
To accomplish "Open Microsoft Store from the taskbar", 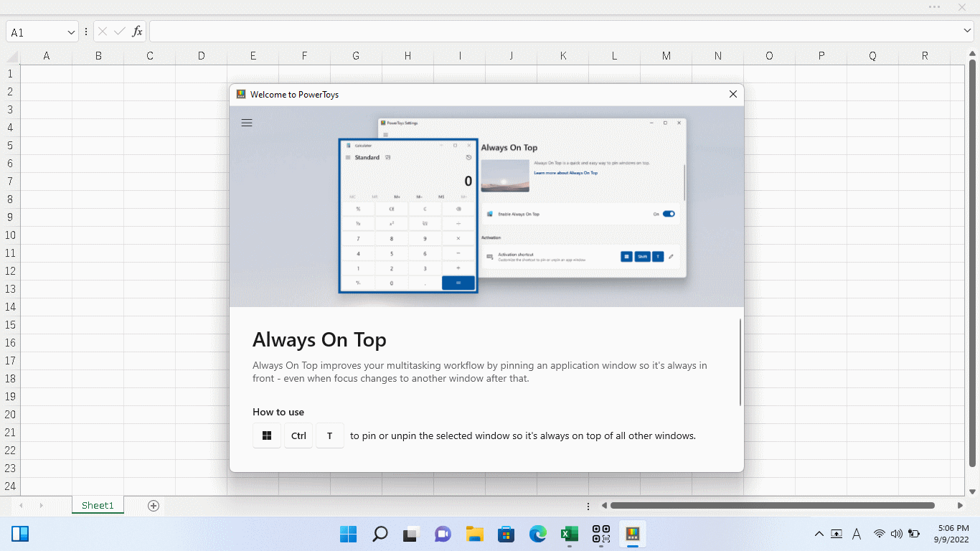I will tap(506, 534).
